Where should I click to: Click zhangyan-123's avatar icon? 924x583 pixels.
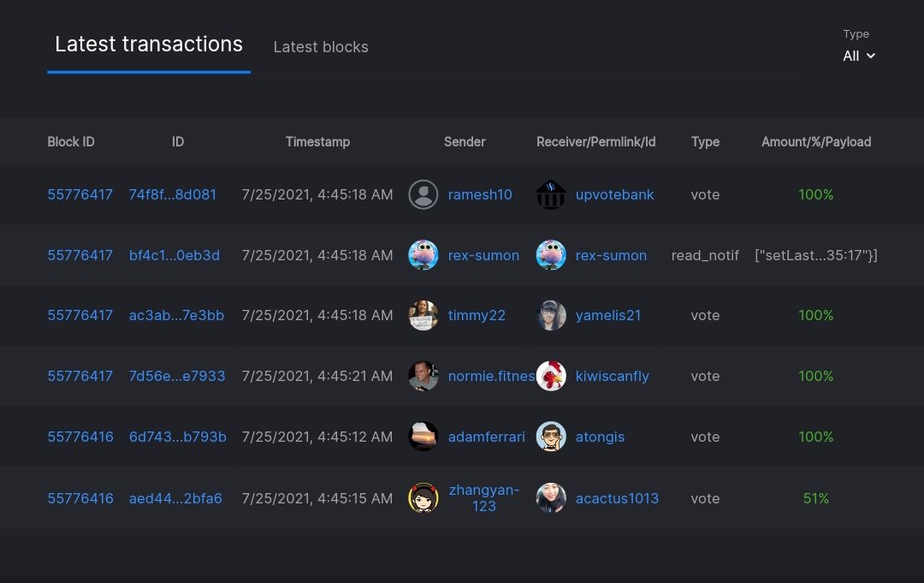coord(423,498)
